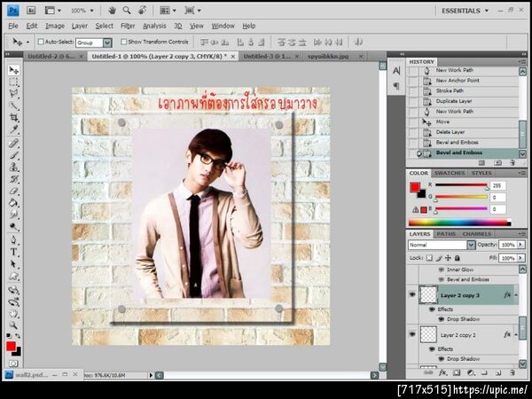Toggle Quick Mask mode icon
Viewport: 532px width, 399px height.
(x=13, y=364)
